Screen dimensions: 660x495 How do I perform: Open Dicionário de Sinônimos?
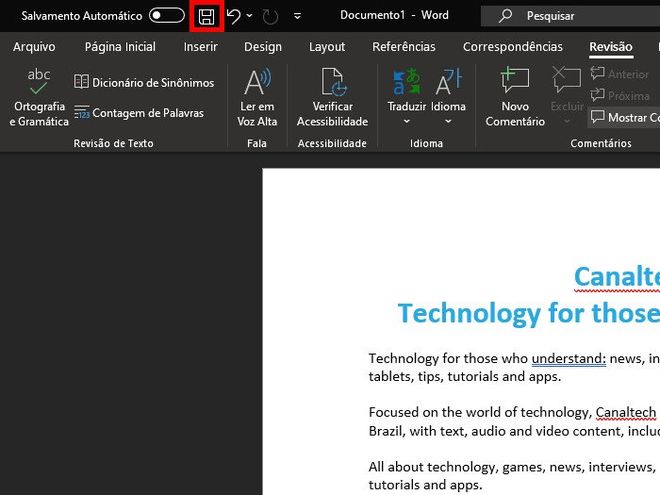(144, 82)
